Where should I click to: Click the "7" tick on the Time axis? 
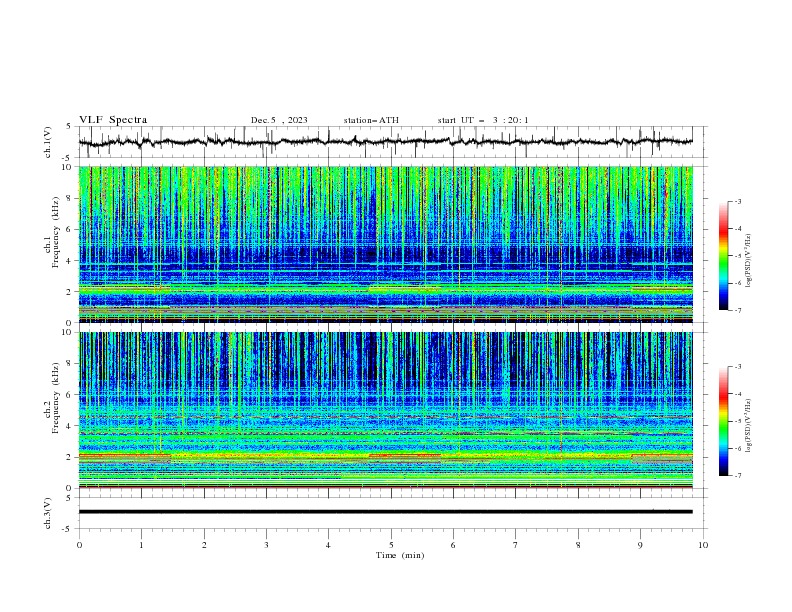[x=516, y=545]
